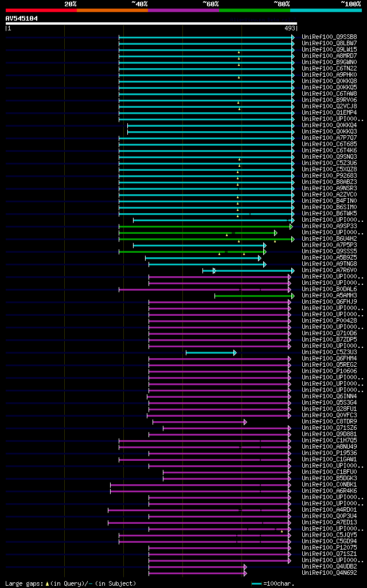367x588 pixels.
Task: Select the UniRef100_Q9SSS5 label
Action: (330, 251)
